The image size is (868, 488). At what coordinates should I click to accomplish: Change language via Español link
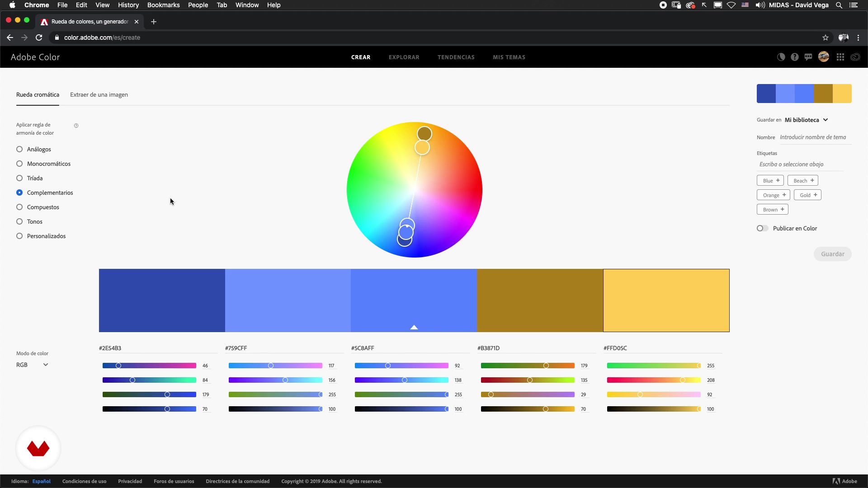click(x=42, y=481)
